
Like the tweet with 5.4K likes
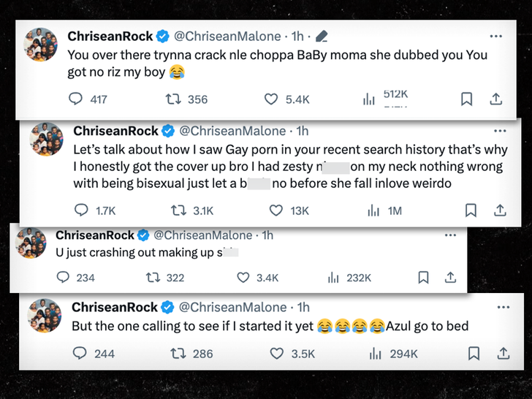tap(271, 99)
